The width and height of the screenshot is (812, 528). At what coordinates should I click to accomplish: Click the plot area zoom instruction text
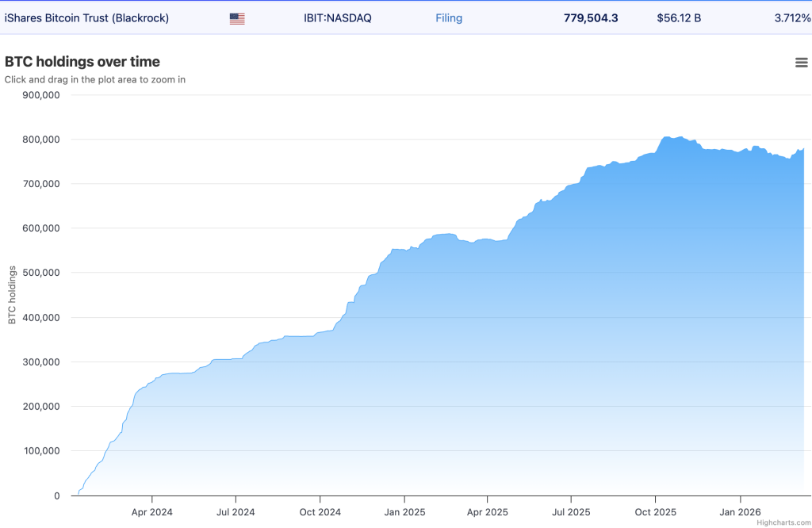94,79
